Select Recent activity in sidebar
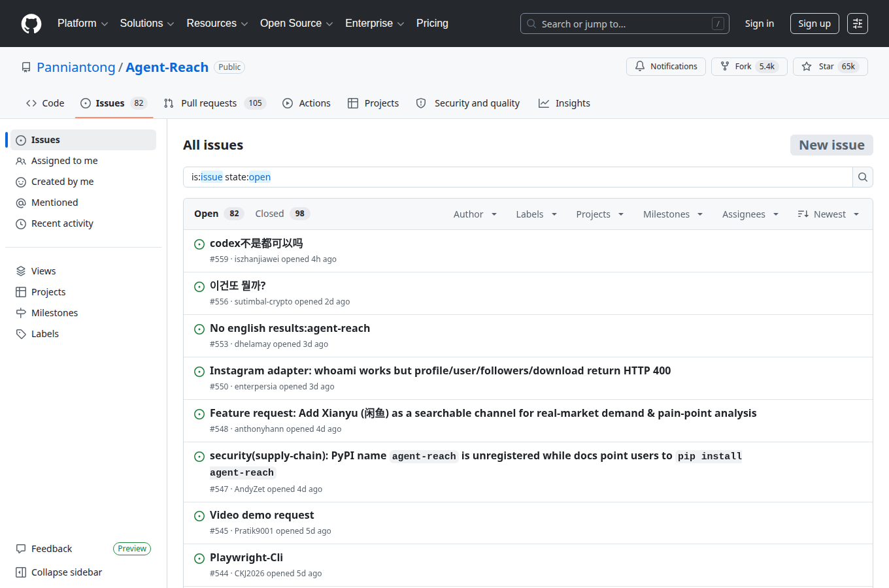 (83, 223)
